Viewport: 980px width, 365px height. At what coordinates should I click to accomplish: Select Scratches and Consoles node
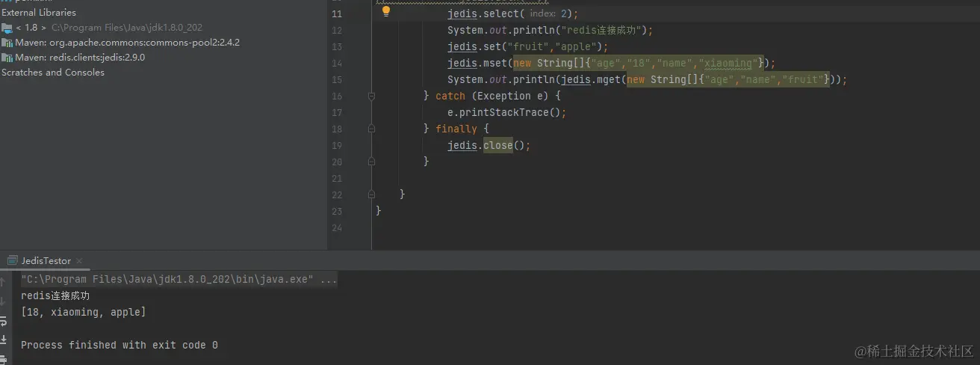pyautogui.click(x=53, y=73)
